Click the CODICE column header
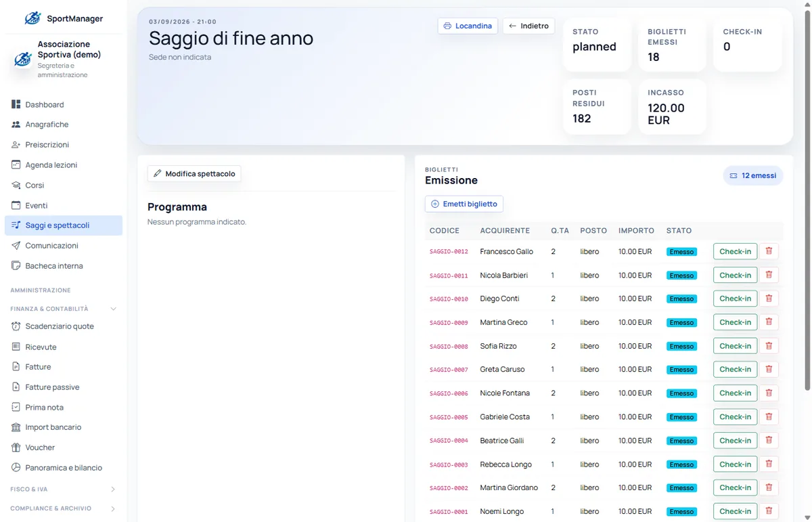This screenshot has width=812, height=522. [x=445, y=231]
